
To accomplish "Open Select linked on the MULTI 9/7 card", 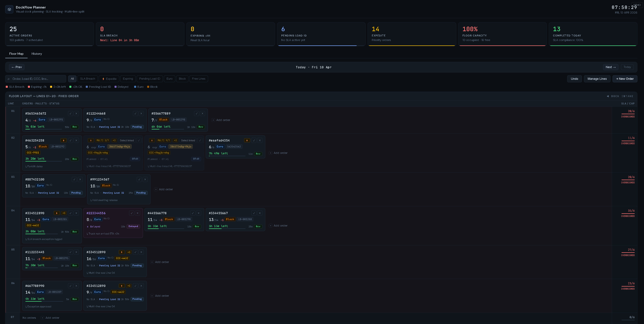I will (188, 140).
